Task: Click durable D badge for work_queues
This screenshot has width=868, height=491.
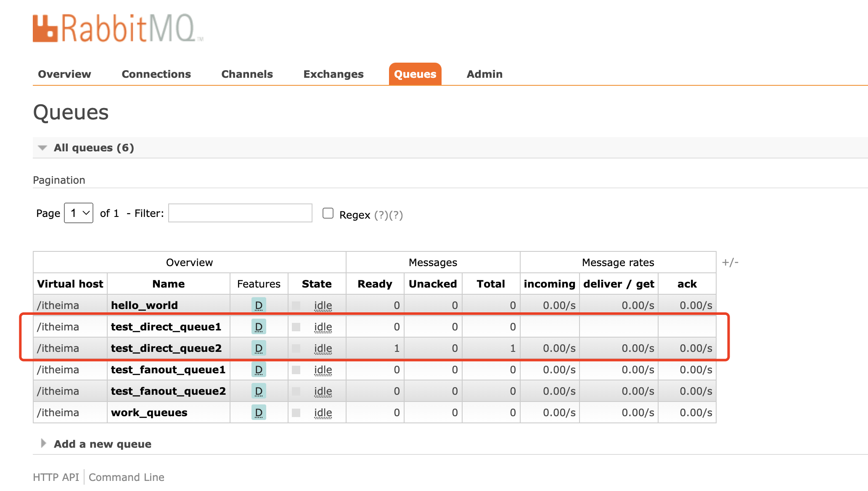Action: (x=259, y=412)
